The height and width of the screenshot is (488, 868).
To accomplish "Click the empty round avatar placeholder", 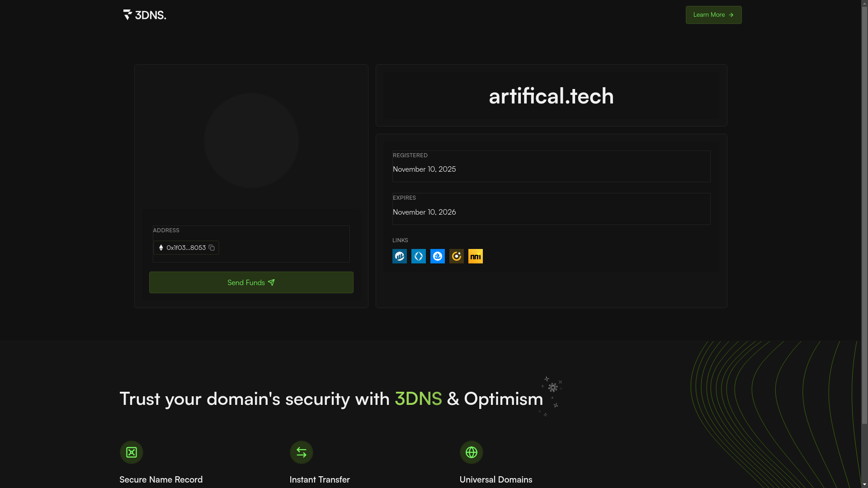I will [x=251, y=141].
